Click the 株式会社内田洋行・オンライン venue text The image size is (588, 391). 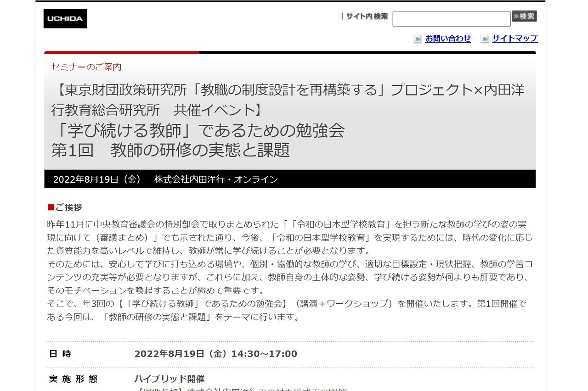pyautogui.click(x=216, y=179)
